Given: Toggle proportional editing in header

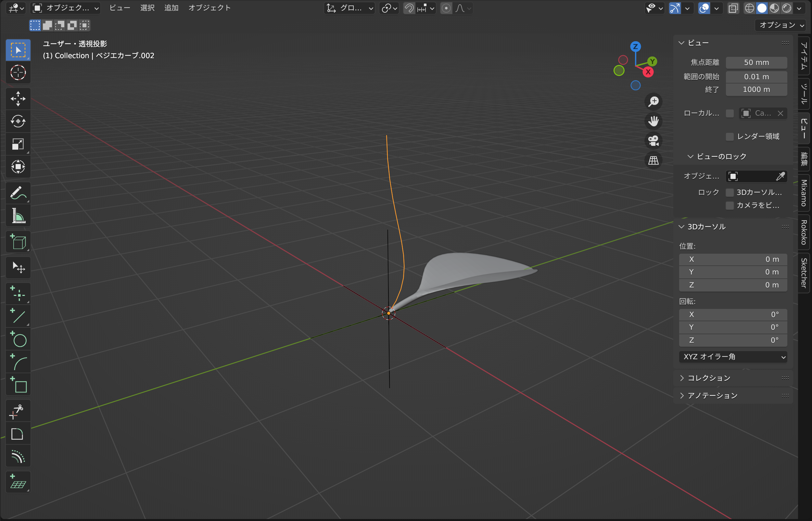Looking at the screenshot, I should [446, 8].
